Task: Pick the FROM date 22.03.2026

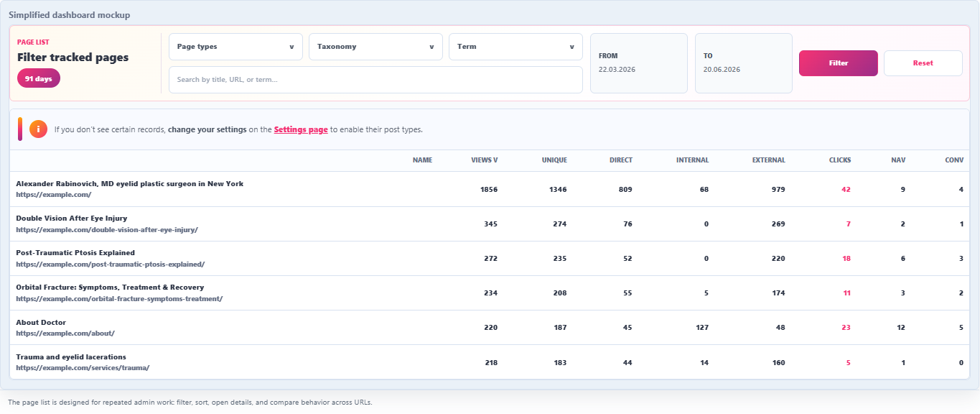Action: pyautogui.click(x=639, y=63)
